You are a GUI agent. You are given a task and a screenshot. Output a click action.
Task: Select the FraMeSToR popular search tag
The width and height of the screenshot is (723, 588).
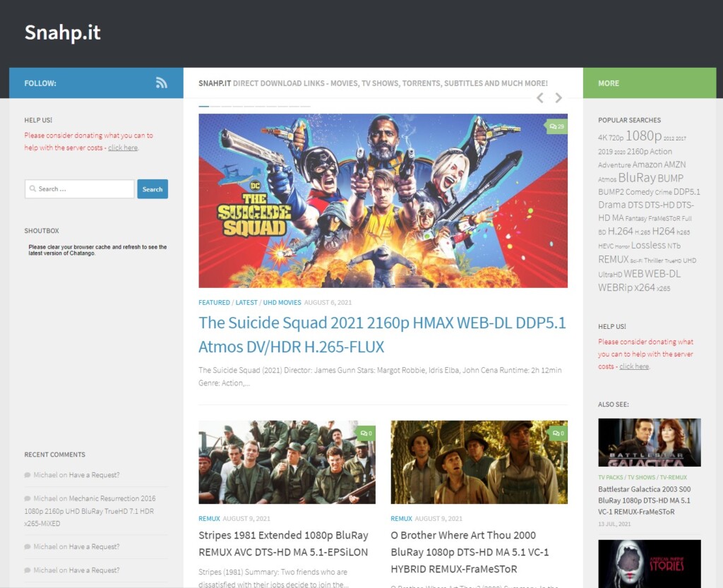pyautogui.click(x=664, y=218)
